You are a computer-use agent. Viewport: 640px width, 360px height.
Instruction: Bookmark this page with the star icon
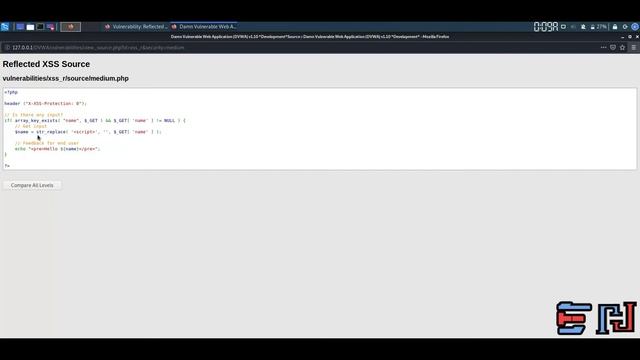point(622,48)
